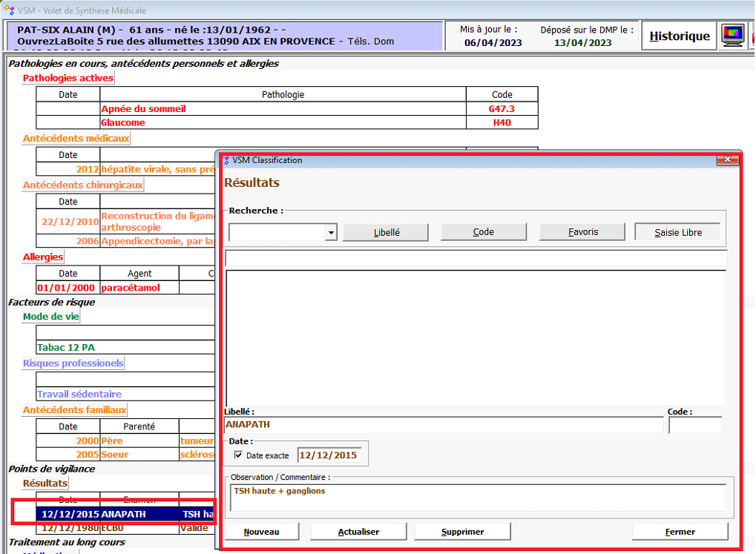Switch to Saisie Libre mode

[x=677, y=232]
